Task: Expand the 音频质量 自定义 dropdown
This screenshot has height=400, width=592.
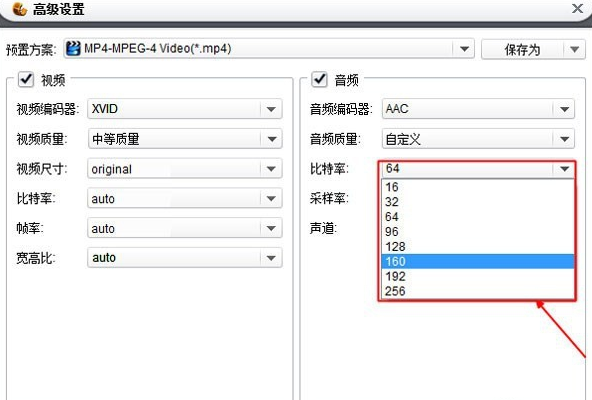Action: click(564, 139)
